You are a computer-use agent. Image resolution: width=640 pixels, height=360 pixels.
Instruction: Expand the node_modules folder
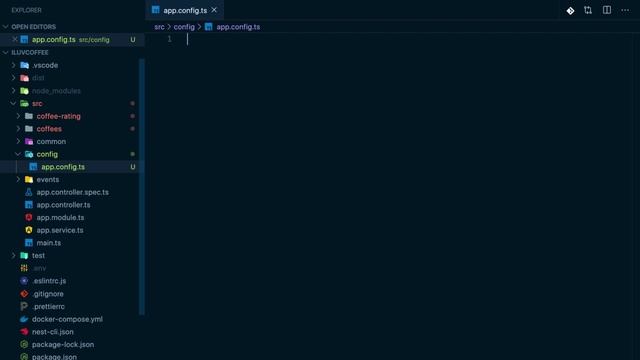pos(13,91)
